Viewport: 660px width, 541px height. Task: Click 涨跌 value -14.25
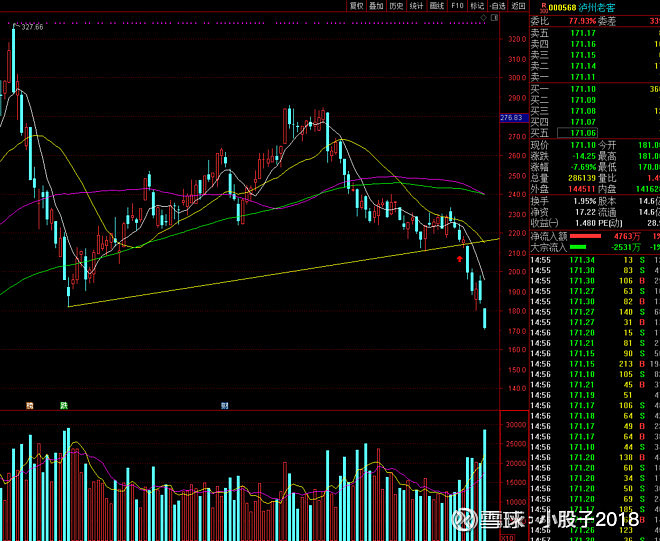[583, 156]
